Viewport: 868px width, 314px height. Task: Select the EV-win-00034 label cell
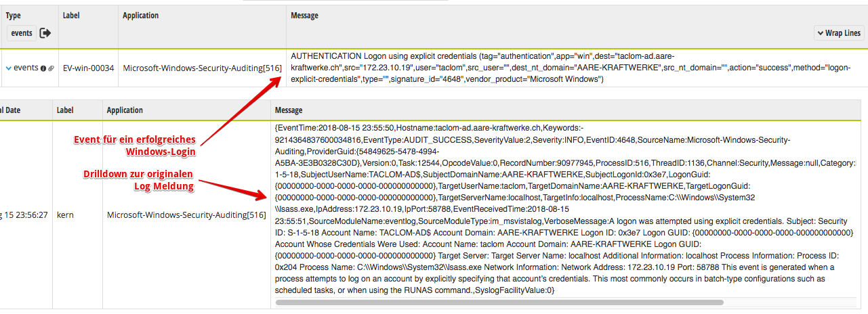[x=88, y=68]
